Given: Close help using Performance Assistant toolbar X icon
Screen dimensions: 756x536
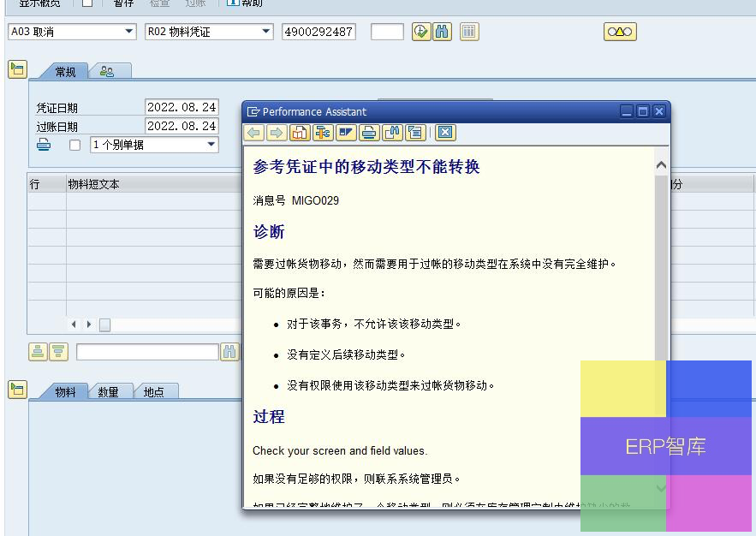Looking at the screenshot, I should tap(444, 133).
